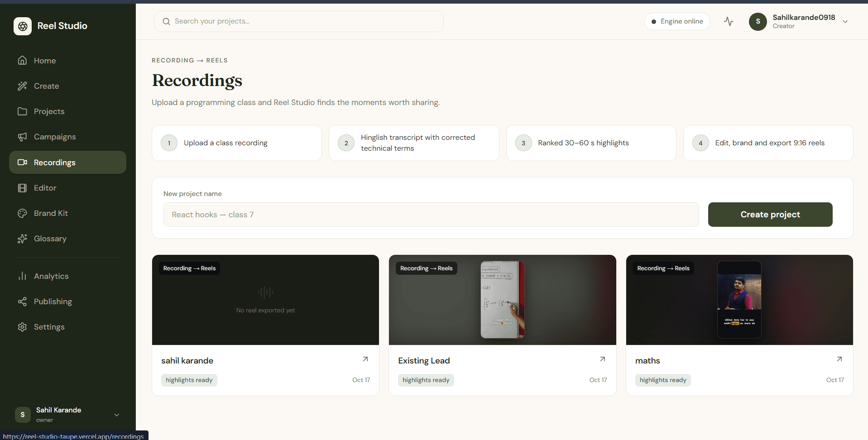Open Glossary sidebar entry
This screenshot has width=868, height=440.
[67, 239]
